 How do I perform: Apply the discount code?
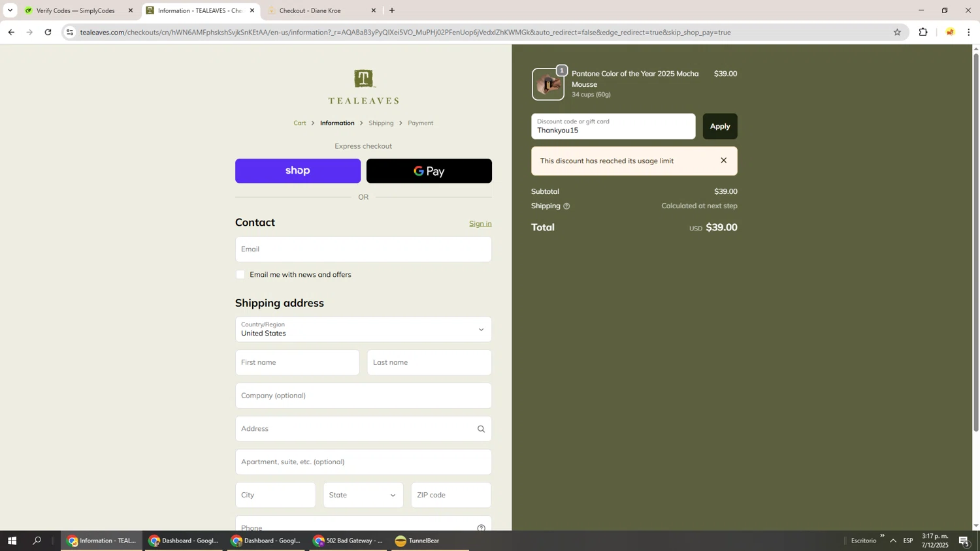[720, 126]
